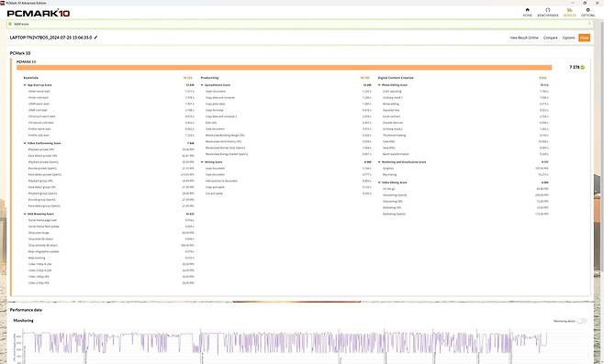This screenshot has width=604, height=364.
Task: Collapse the Video Conferencing Score section
Action: tap(25, 143)
